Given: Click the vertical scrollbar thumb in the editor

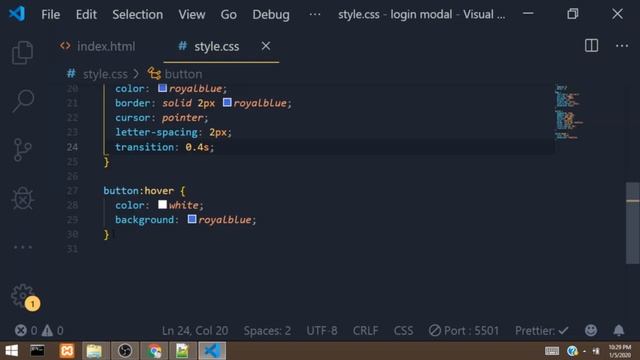Looking at the screenshot, I should (633, 223).
